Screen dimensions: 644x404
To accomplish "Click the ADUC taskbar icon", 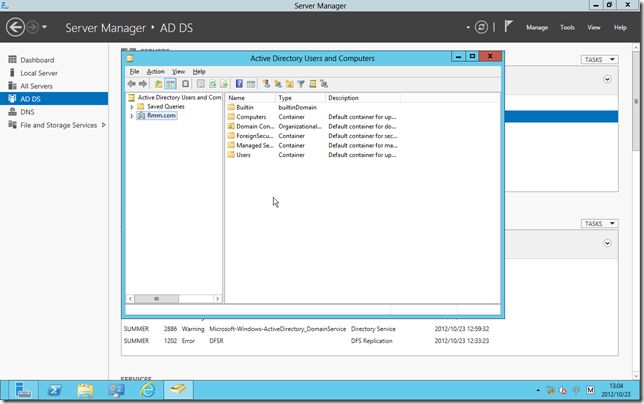I will pyautogui.click(x=178, y=390).
